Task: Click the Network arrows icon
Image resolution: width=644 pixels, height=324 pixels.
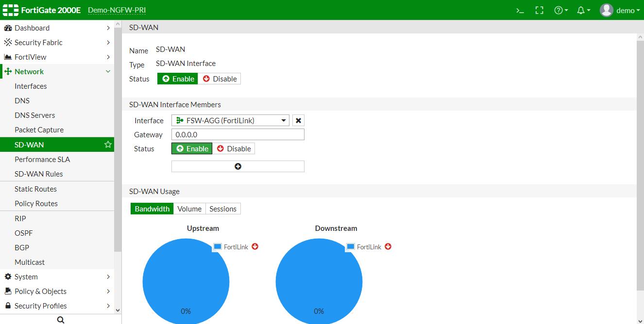Action: pos(8,72)
